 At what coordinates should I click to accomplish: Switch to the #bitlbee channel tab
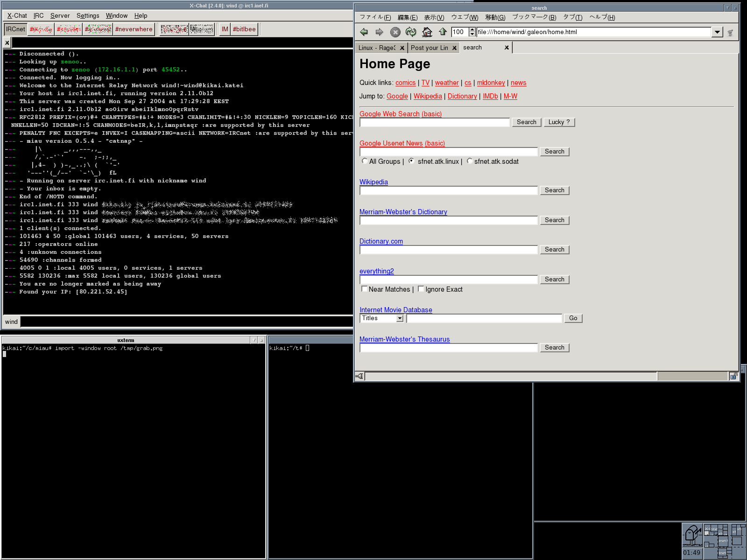244,29
